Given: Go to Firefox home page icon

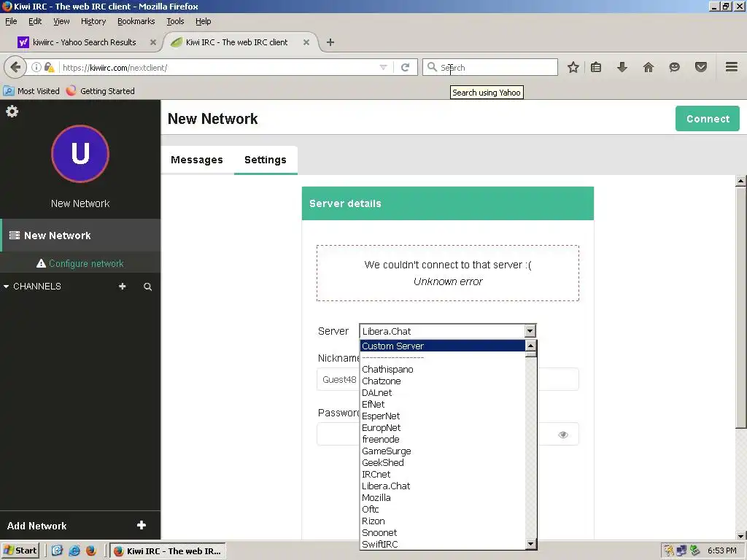Looking at the screenshot, I should (648, 67).
